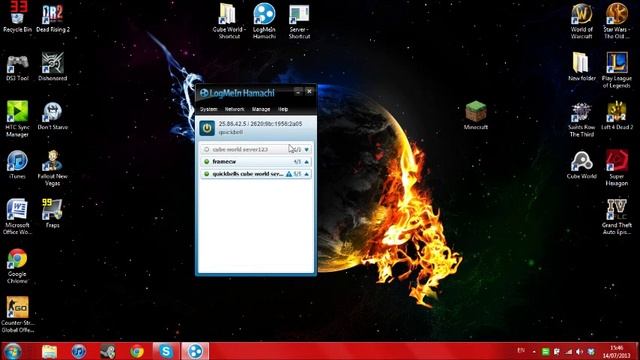
Task: Click the EN language indicator
Action: point(521,351)
